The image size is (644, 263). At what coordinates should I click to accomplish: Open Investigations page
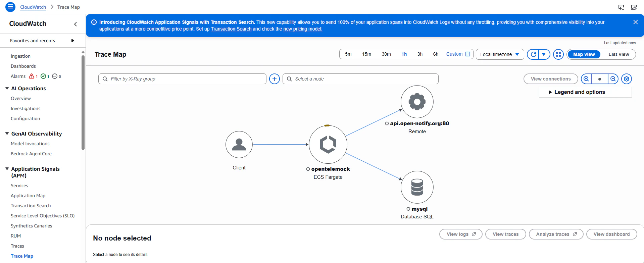26,108
